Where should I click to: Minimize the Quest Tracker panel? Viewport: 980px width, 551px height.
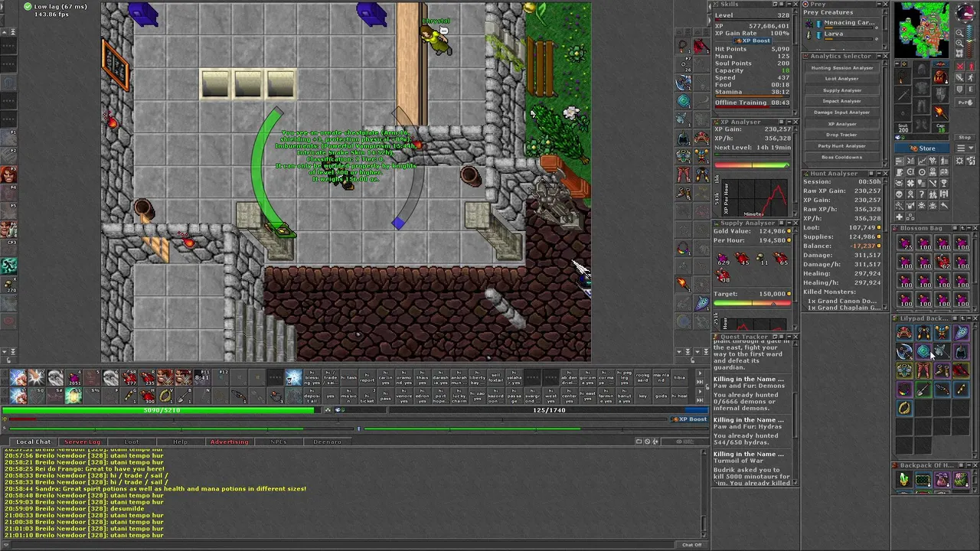pos(789,337)
